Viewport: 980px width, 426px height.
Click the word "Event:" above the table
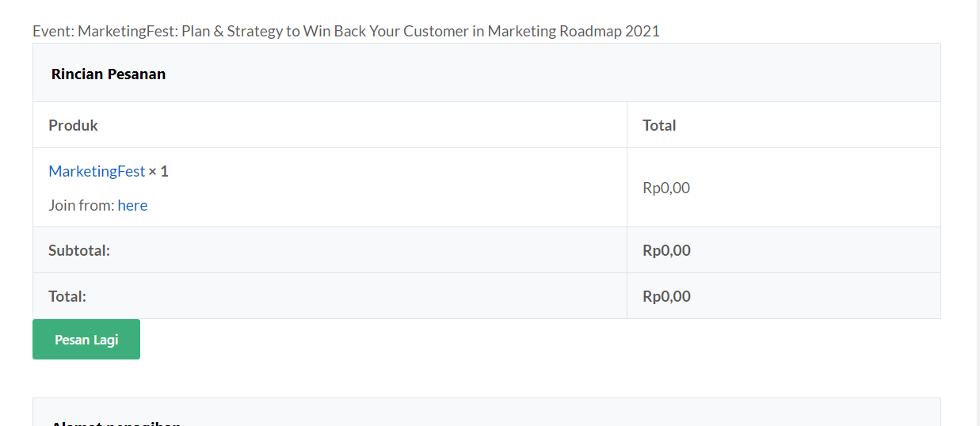[x=53, y=31]
